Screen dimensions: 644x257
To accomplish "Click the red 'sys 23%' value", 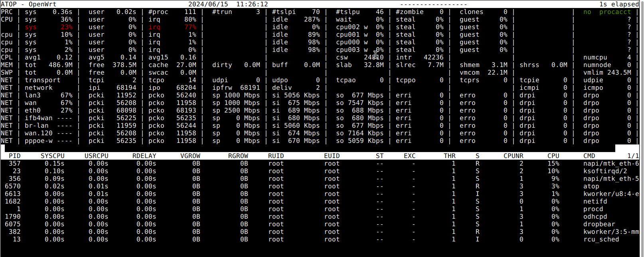I will click(x=49, y=27).
